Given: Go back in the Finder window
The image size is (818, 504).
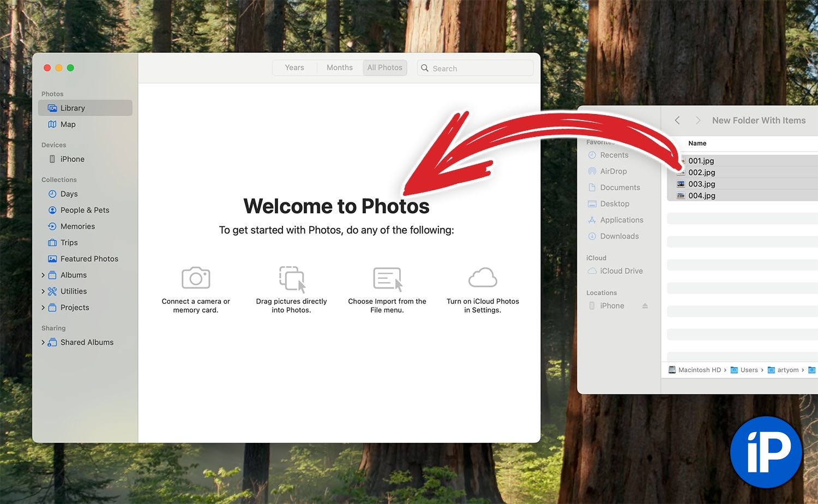Looking at the screenshot, I should 677,121.
